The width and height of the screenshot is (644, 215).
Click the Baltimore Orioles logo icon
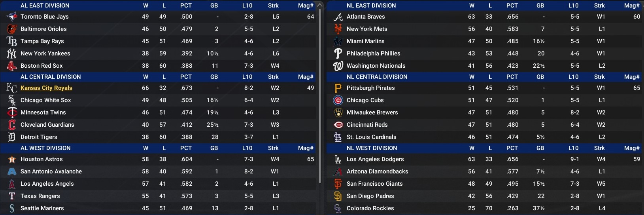[x=12, y=29]
